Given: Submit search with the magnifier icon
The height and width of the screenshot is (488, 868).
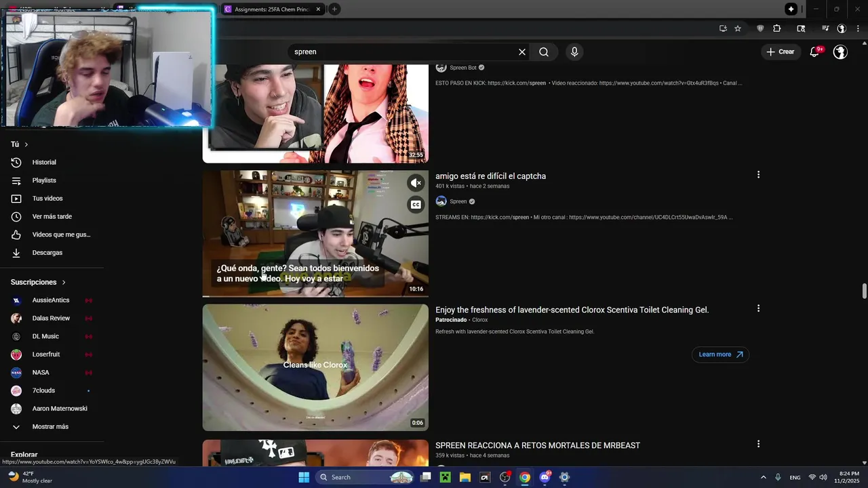Looking at the screenshot, I should (x=544, y=52).
